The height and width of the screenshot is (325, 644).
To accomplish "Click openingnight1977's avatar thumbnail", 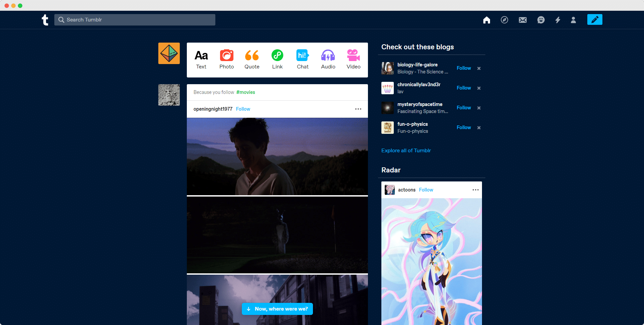I will [169, 95].
